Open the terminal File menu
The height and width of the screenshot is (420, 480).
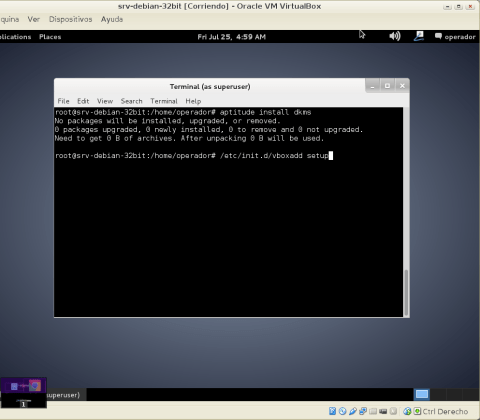63,101
